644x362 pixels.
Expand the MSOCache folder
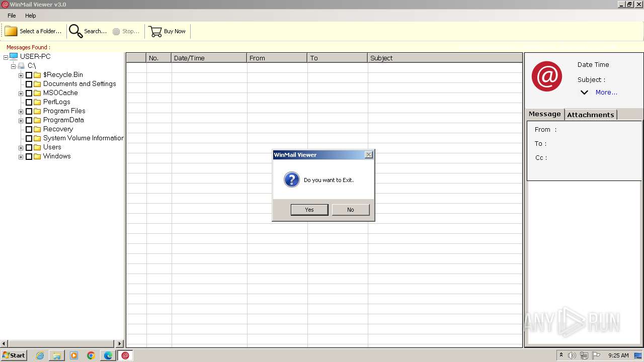tap(21, 94)
